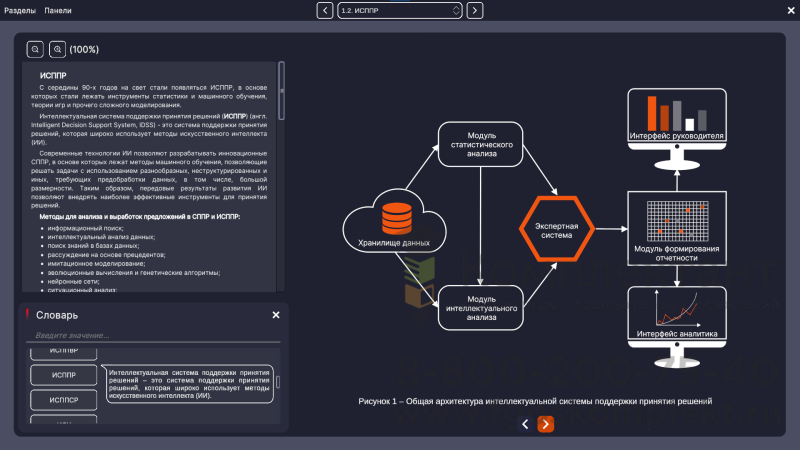Select the ИСППР dictionary term
The width and height of the screenshot is (800, 450).
click(63, 375)
